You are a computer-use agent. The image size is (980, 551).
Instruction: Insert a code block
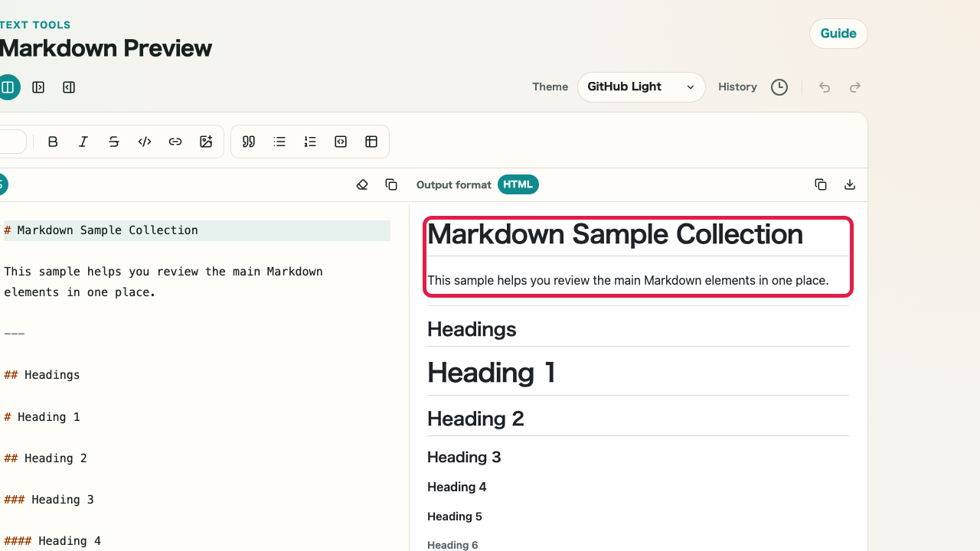coord(341,142)
